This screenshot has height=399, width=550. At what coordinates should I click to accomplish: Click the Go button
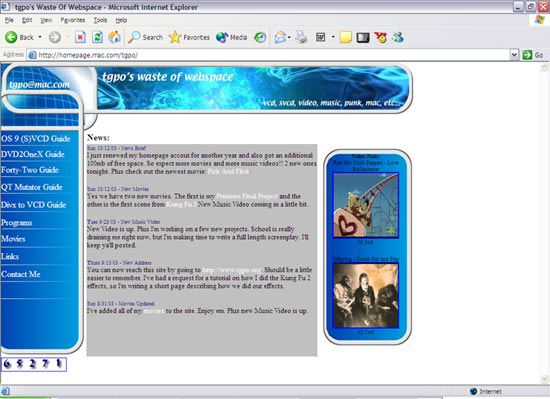tap(533, 55)
